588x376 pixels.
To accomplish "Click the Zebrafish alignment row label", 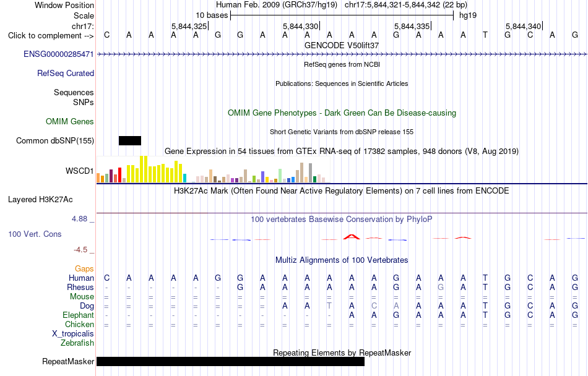I will 77,343.
